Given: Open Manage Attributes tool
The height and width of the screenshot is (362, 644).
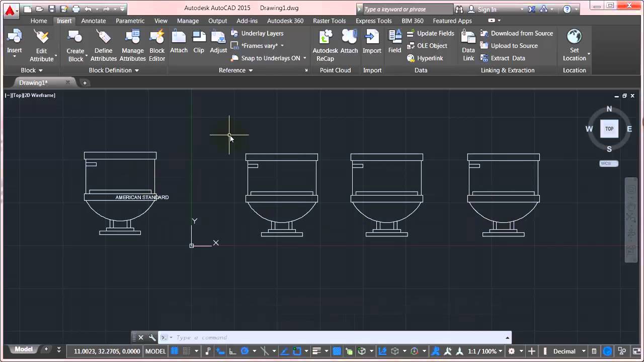Looking at the screenshot, I should pos(132,45).
